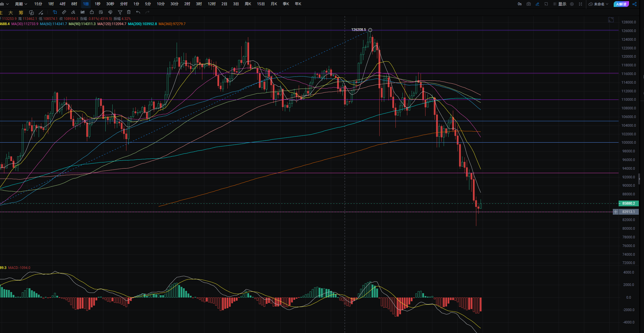This screenshot has height=333, width=644.
Task: Open the share icon at top right
Action: coord(634,4)
